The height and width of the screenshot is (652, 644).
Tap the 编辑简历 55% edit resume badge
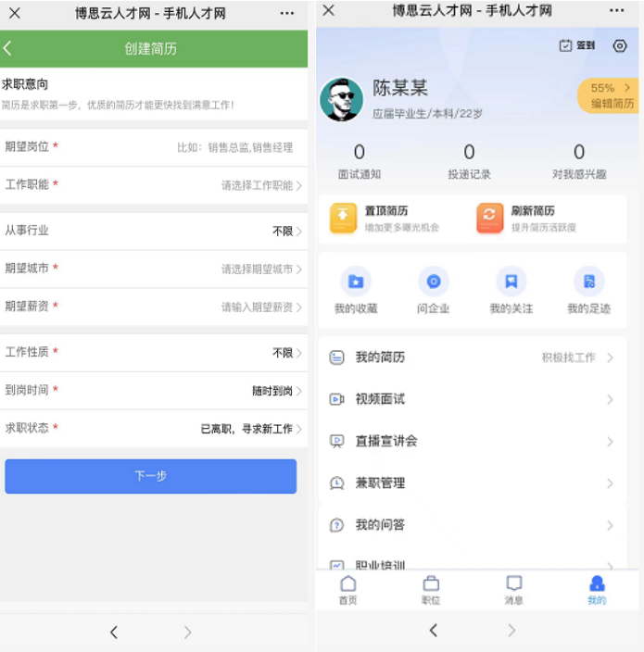610,95
